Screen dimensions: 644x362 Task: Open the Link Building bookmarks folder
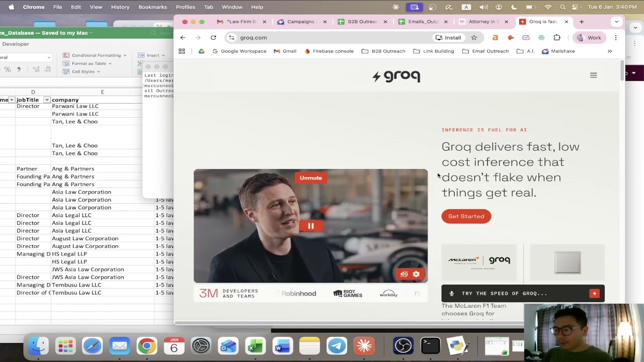(433, 51)
